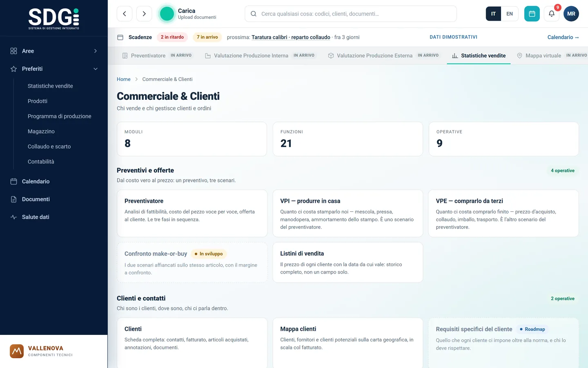
Task: Click the Scadenze calendar icon in deadline bar
Action: click(x=120, y=37)
